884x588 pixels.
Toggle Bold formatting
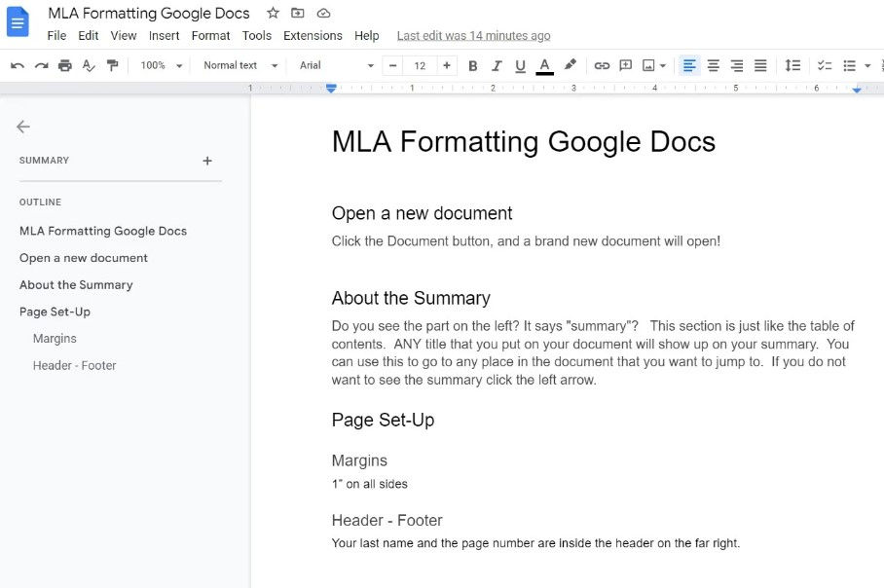tap(473, 66)
